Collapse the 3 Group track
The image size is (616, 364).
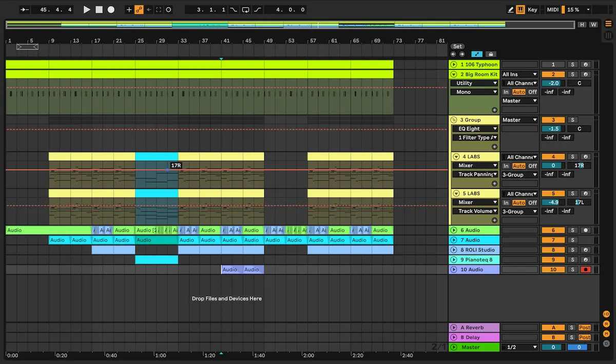point(454,120)
